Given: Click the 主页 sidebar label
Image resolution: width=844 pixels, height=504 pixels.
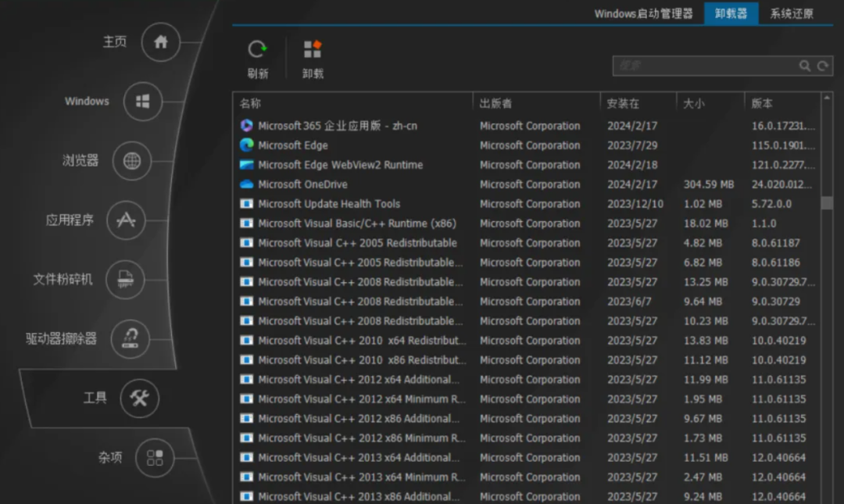Looking at the screenshot, I should point(115,41).
